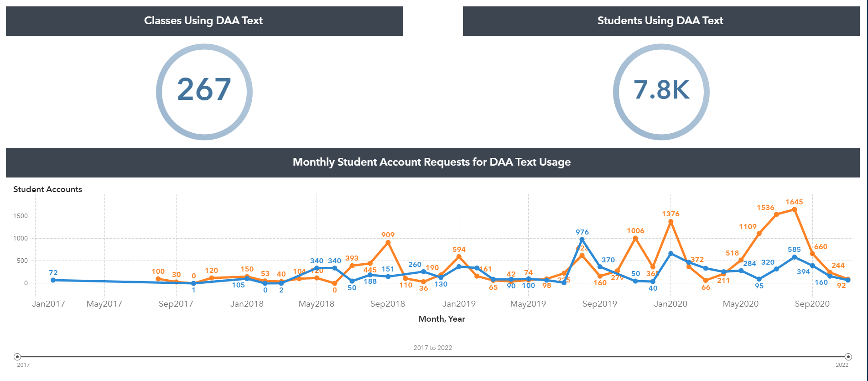The image size is (868, 381).
Task: Select the orange data point labeled 1006
Action: point(635,238)
